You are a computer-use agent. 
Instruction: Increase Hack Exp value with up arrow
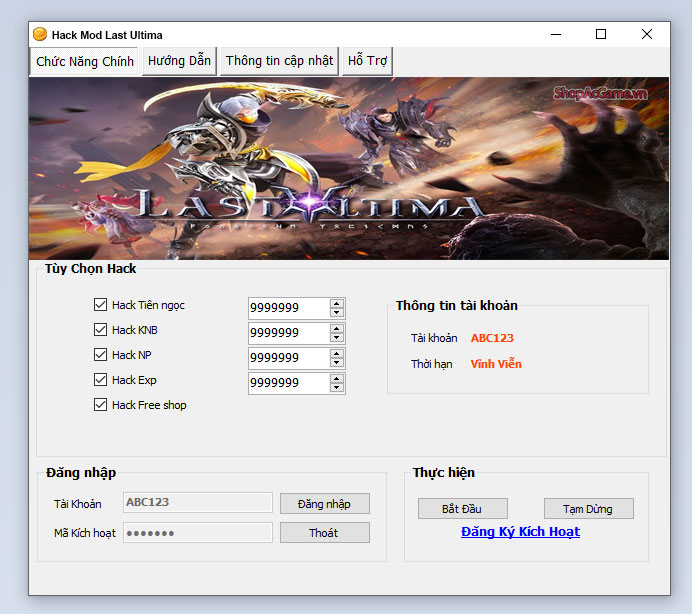pyautogui.click(x=337, y=379)
